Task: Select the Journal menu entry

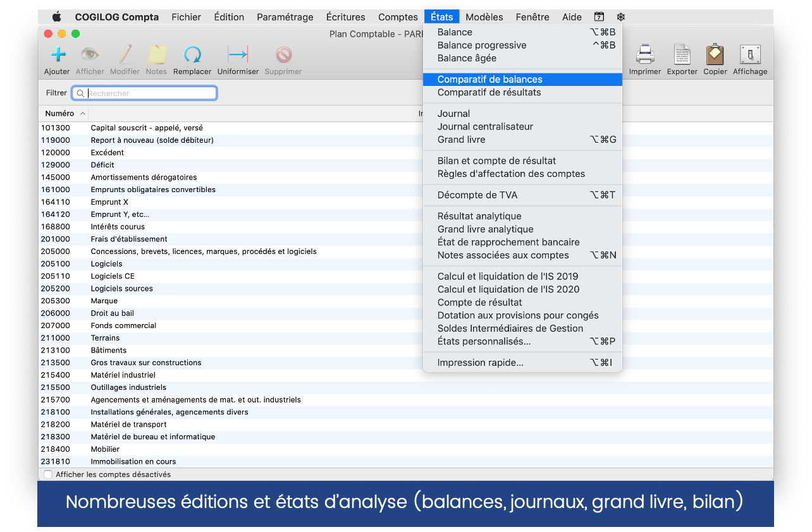Action: tap(522, 114)
